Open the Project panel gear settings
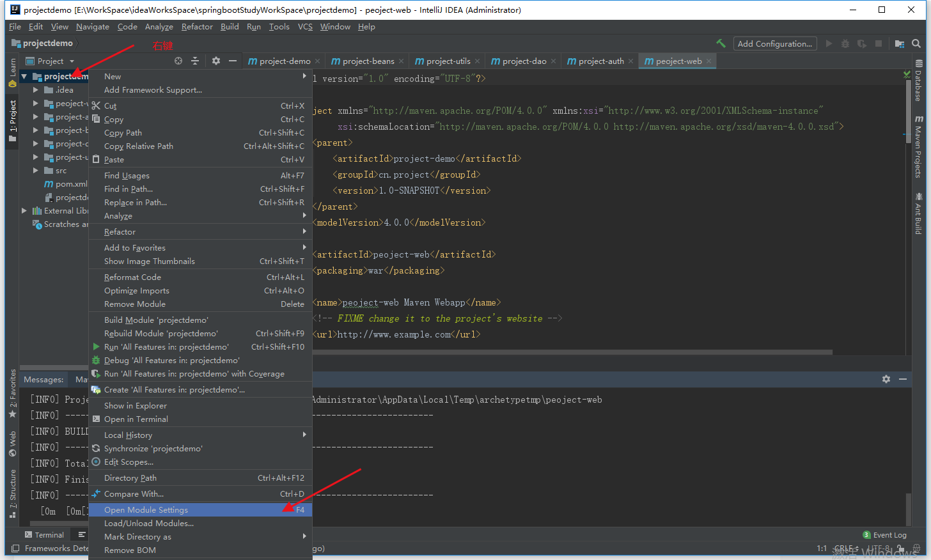The width and height of the screenshot is (931, 560). point(216,61)
